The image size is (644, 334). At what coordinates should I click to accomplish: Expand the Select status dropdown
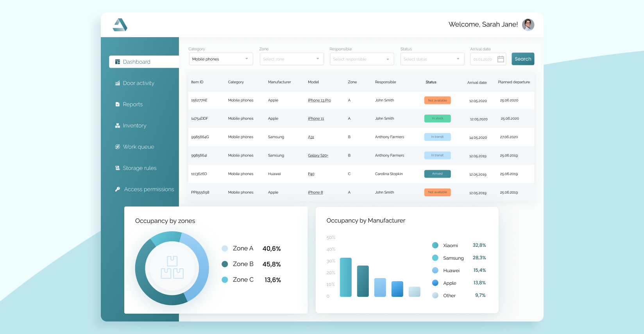[x=432, y=59]
